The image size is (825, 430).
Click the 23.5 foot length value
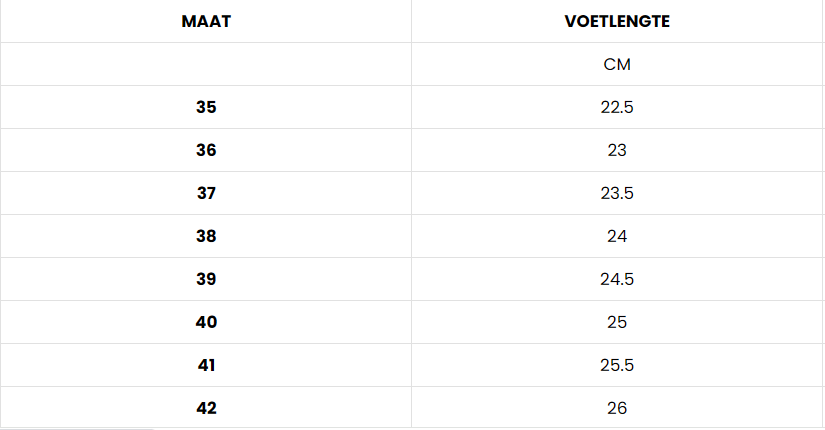(617, 193)
